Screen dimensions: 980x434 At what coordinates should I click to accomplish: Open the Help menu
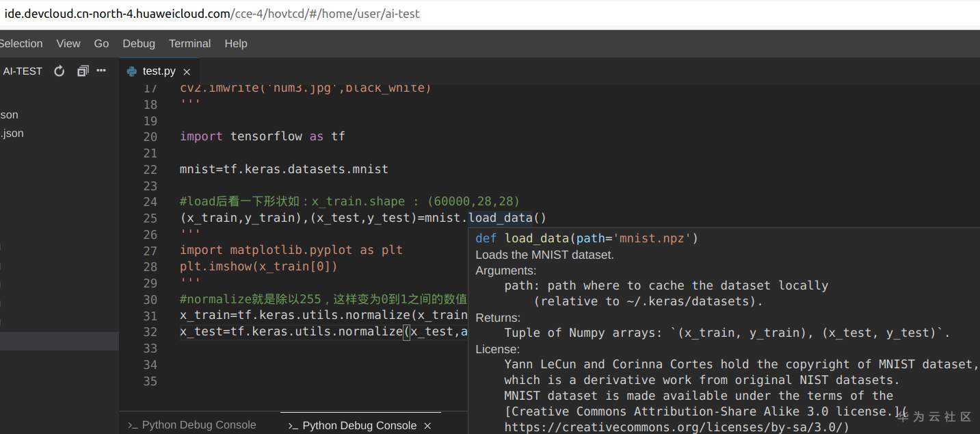[236, 44]
